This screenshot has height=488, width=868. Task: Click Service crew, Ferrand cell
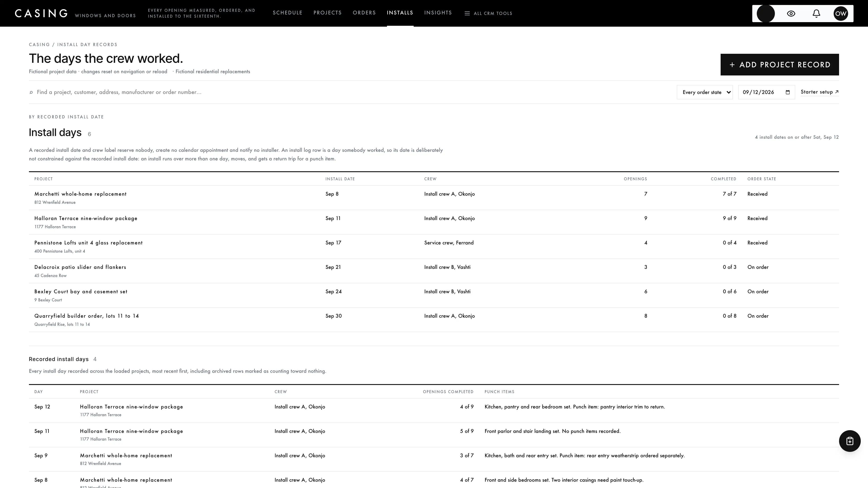[x=449, y=243]
